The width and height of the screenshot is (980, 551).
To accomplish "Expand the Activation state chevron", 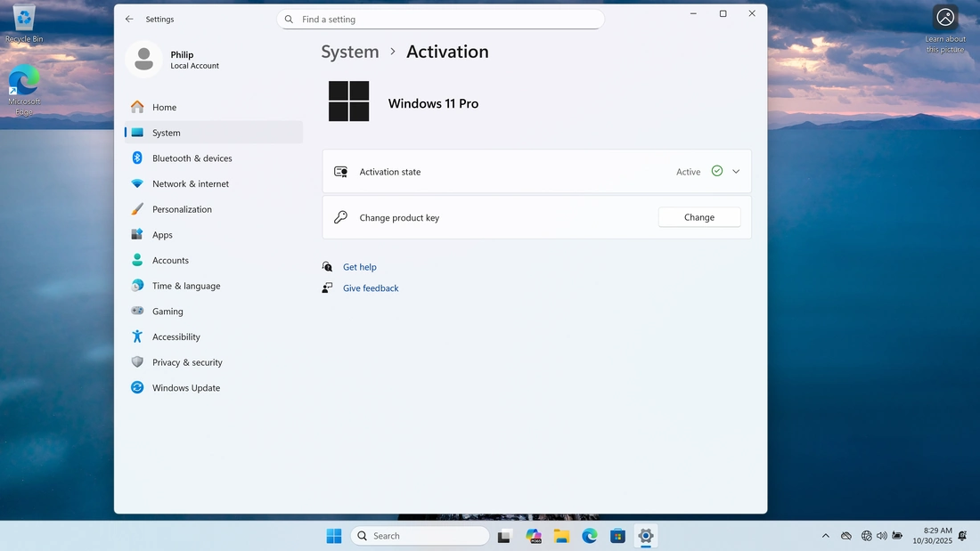I will click(736, 172).
